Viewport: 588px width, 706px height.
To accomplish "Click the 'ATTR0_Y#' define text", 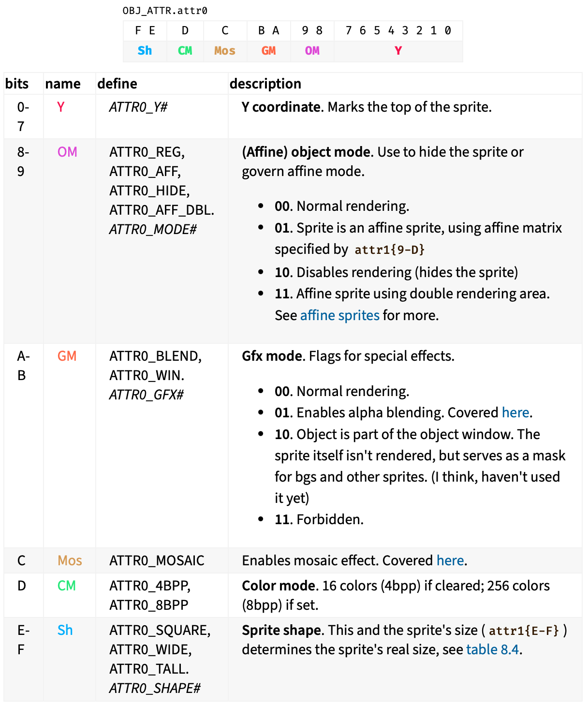I will tap(138, 107).
